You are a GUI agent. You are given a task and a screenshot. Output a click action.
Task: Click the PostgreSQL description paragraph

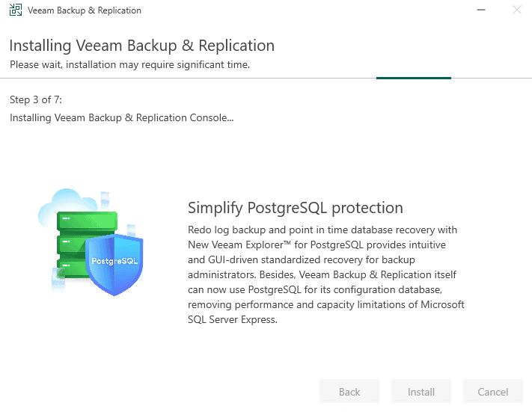(x=325, y=274)
